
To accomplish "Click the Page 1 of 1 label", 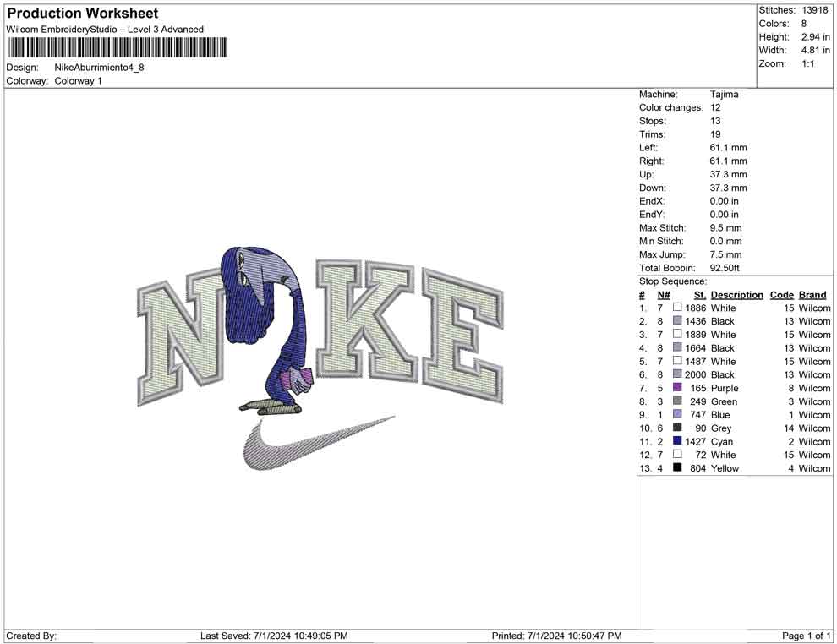I will point(806,636).
